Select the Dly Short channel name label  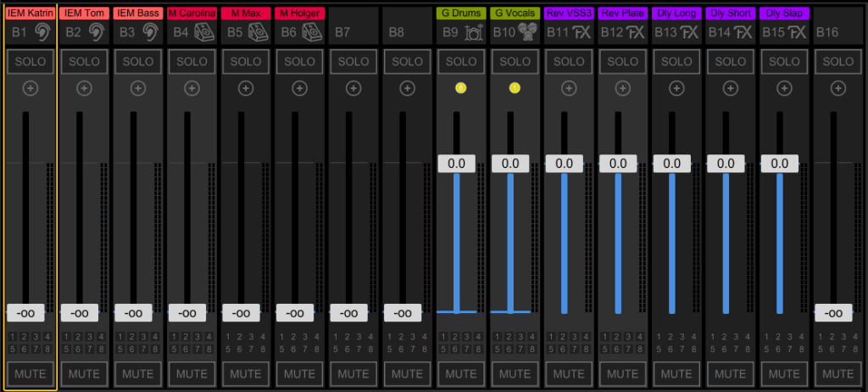tap(730, 14)
